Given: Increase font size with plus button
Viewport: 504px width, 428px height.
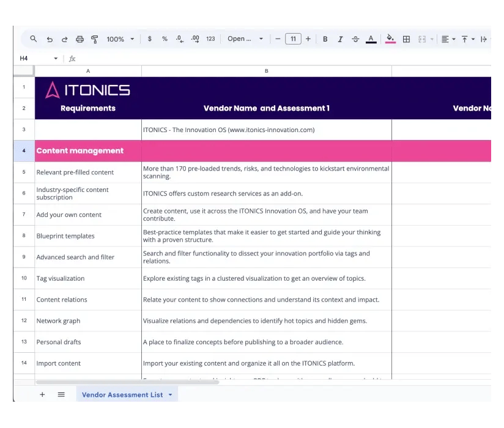Looking at the screenshot, I should point(308,39).
